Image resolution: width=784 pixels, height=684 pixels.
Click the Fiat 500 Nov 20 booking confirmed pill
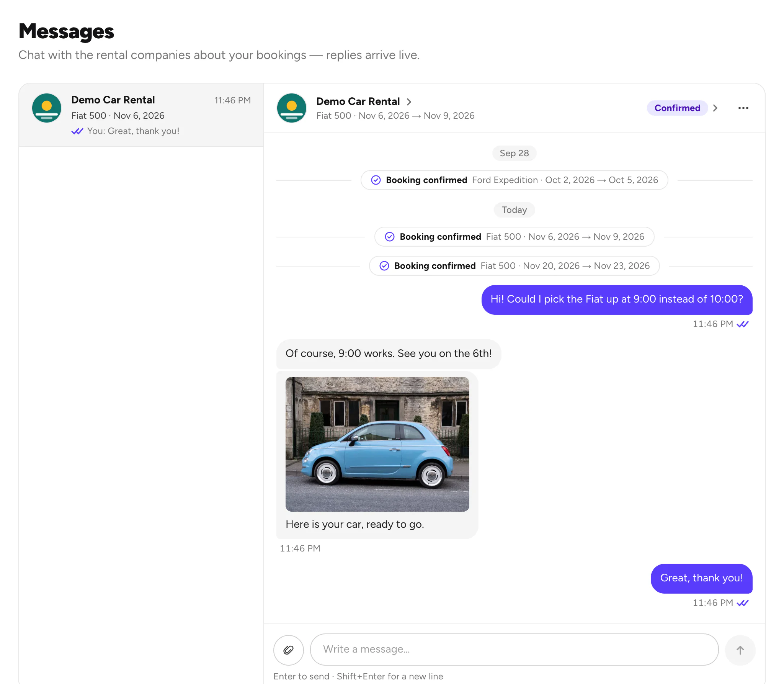point(514,266)
